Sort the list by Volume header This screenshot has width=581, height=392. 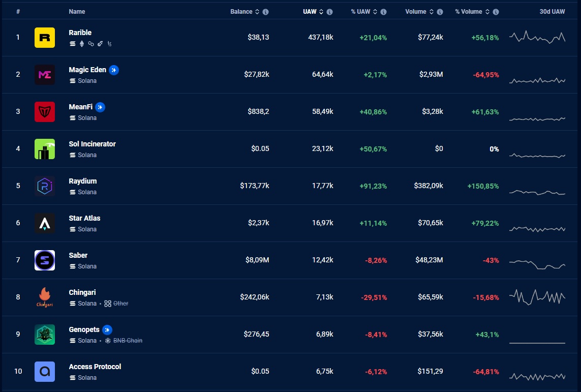pos(415,12)
